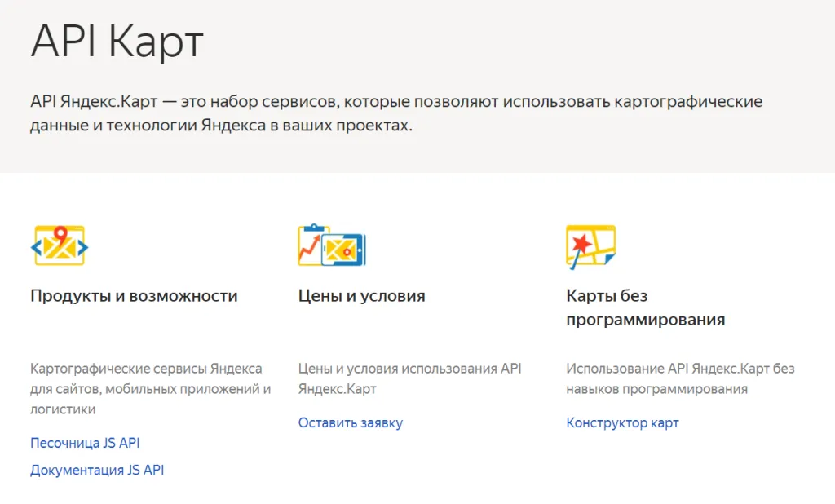The image size is (835, 504).
Task: Open the "Цены и условия" heading
Action: (361, 296)
